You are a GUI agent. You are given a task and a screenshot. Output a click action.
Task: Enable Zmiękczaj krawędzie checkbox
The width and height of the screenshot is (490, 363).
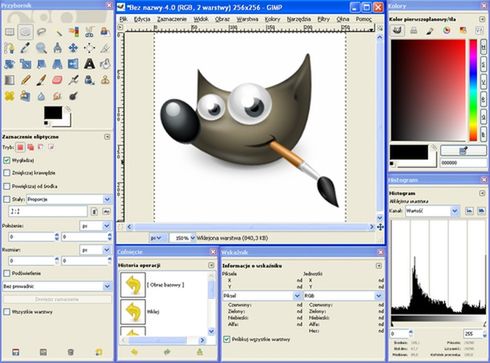tap(7, 173)
